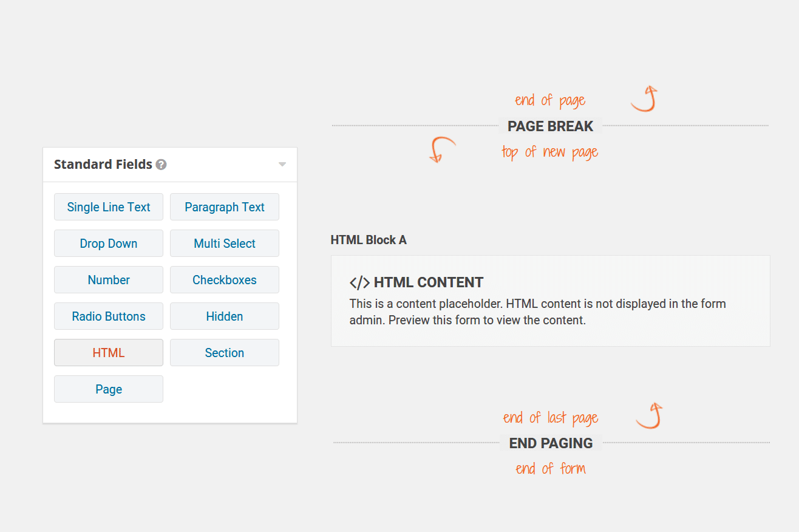Add a Section field

click(x=225, y=353)
